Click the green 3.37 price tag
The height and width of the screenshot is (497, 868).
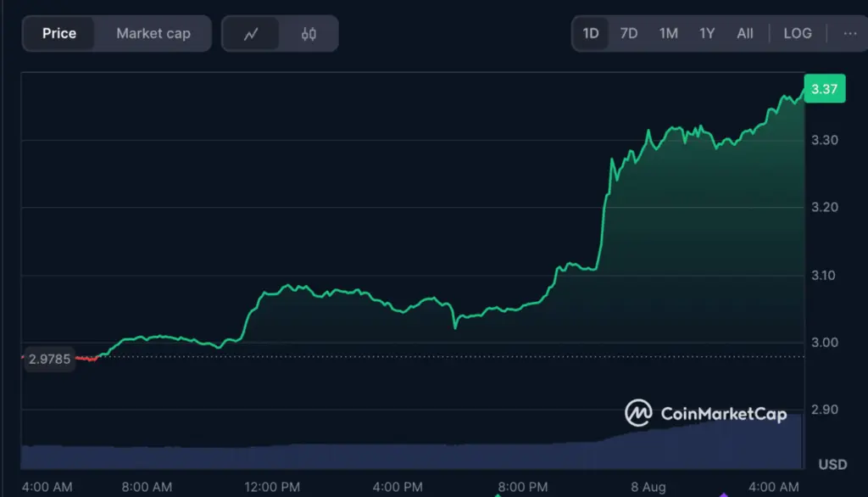click(826, 88)
